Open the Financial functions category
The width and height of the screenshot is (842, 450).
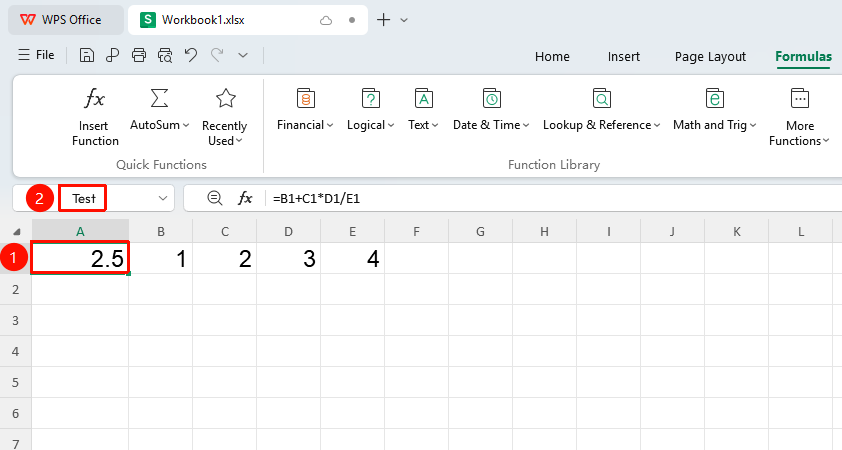(x=305, y=111)
